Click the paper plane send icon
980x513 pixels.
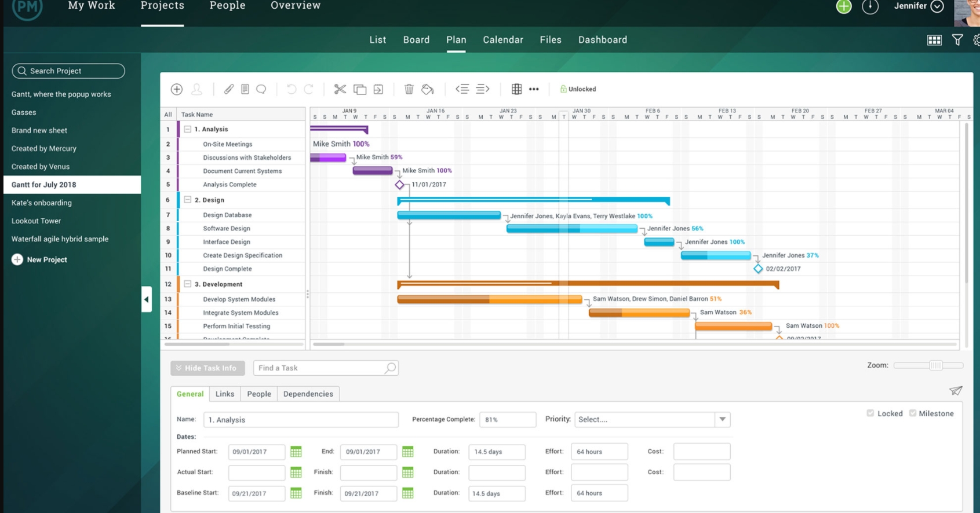pos(956,391)
